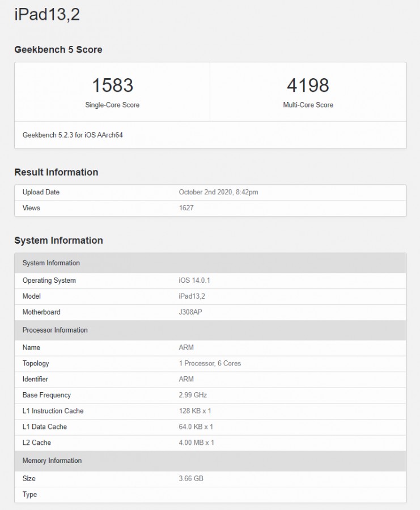The width and height of the screenshot is (420, 510).
Task: Select the 3.66 GB memory size value
Action: (x=191, y=479)
